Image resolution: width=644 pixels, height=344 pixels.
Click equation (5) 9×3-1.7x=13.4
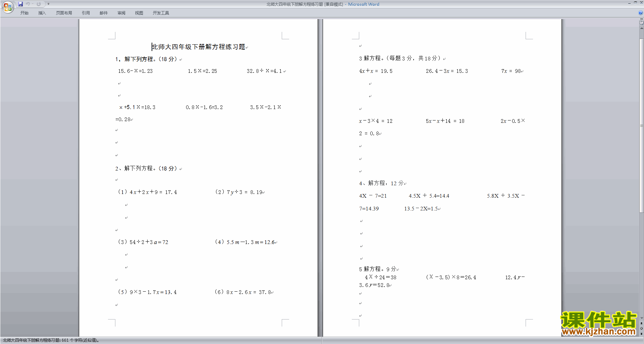click(147, 292)
